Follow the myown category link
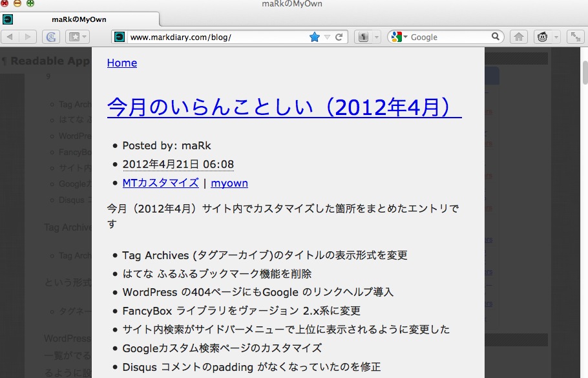 [229, 183]
